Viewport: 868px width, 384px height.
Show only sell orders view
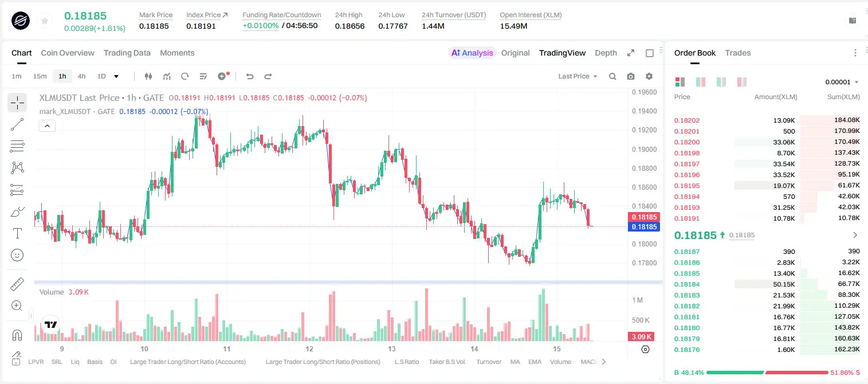point(742,82)
